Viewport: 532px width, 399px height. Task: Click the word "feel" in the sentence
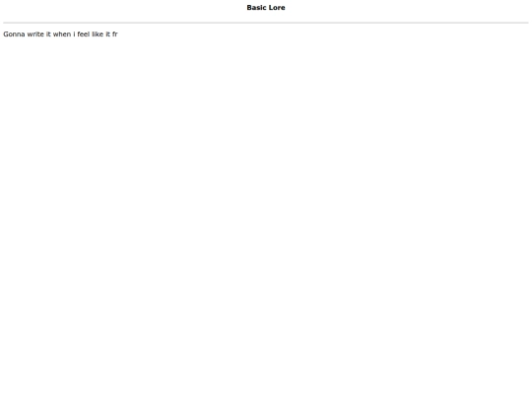click(x=84, y=34)
